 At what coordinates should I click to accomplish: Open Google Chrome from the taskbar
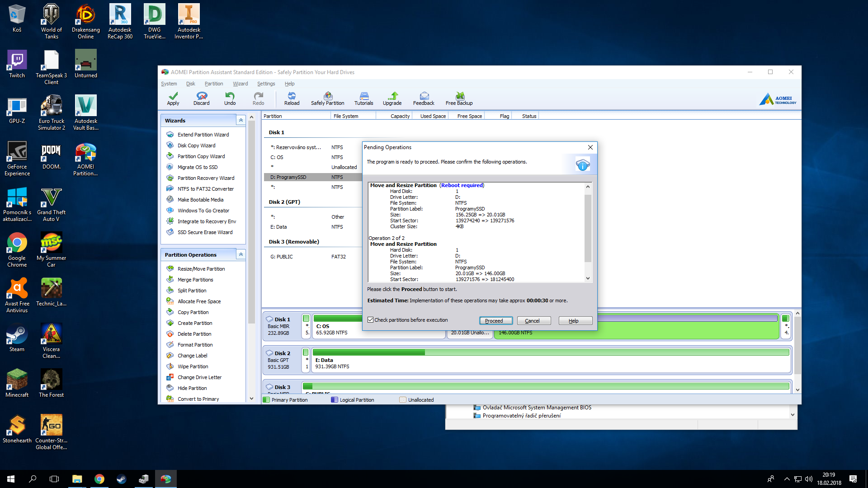[x=99, y=479]
